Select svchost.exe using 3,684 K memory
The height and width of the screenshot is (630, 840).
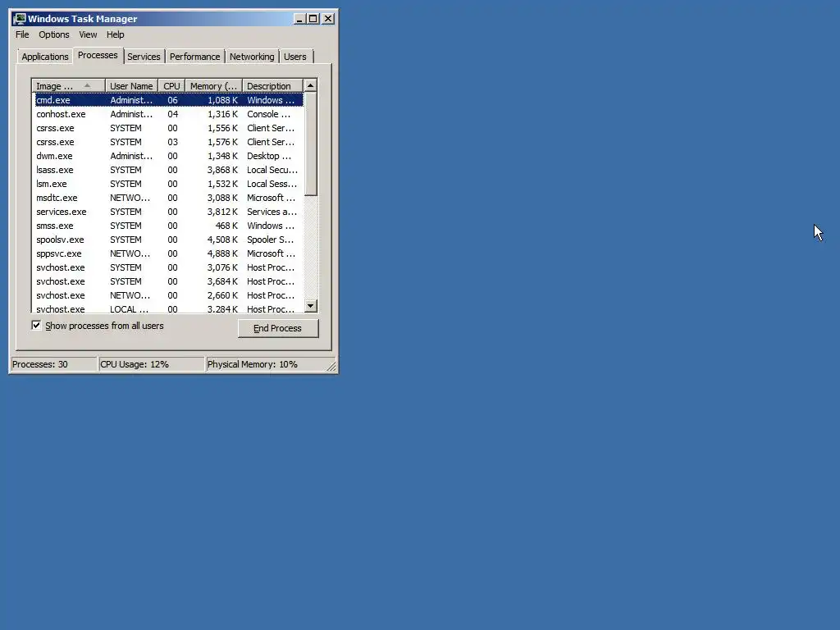168,281
